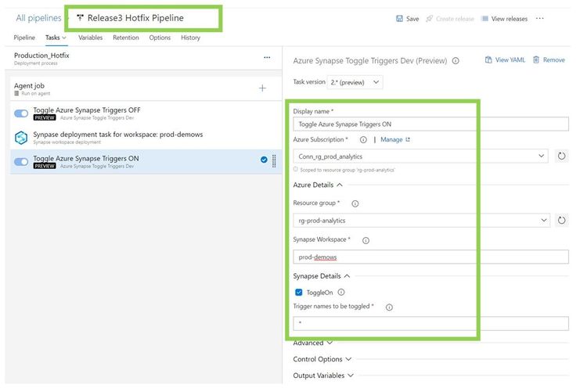Viewport: 587px width, 392px height.
Task: Uncheck the ToggleOn checkbox
Action: tap(298, 292)
